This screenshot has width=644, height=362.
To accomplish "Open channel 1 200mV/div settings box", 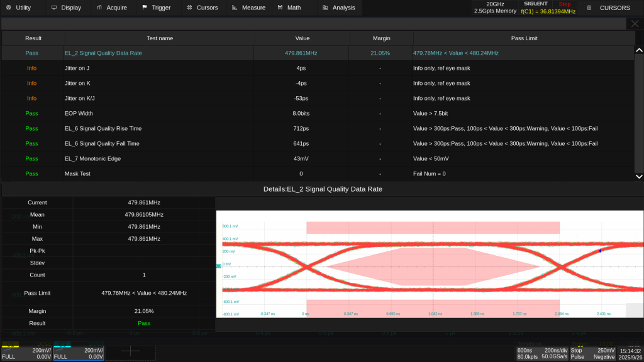I will [x=26, y=353].
